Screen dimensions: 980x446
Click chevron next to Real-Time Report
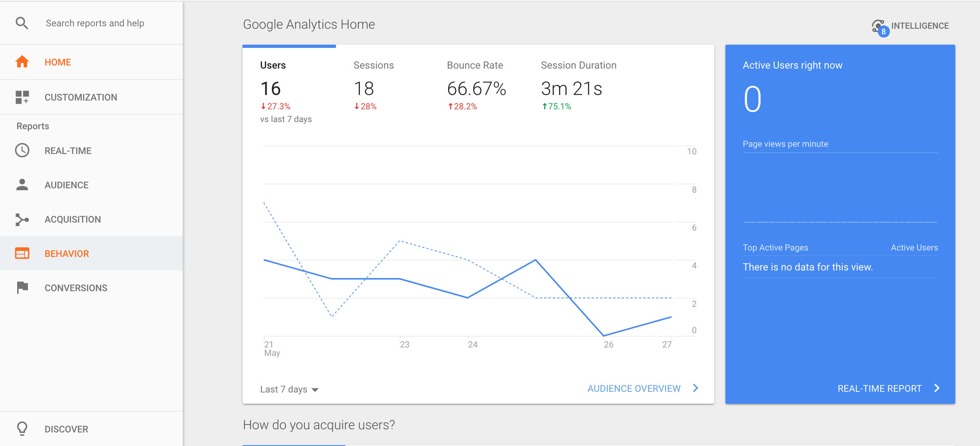click(937, 388)
